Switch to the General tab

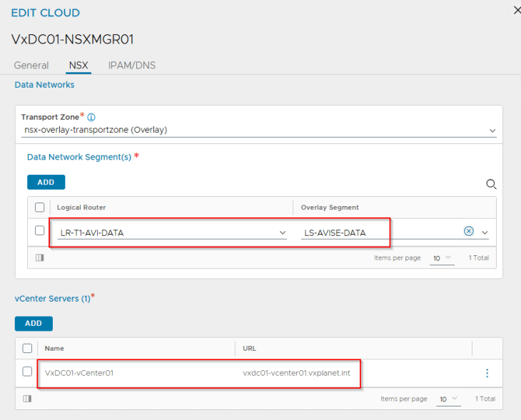(x=31, y=66)
